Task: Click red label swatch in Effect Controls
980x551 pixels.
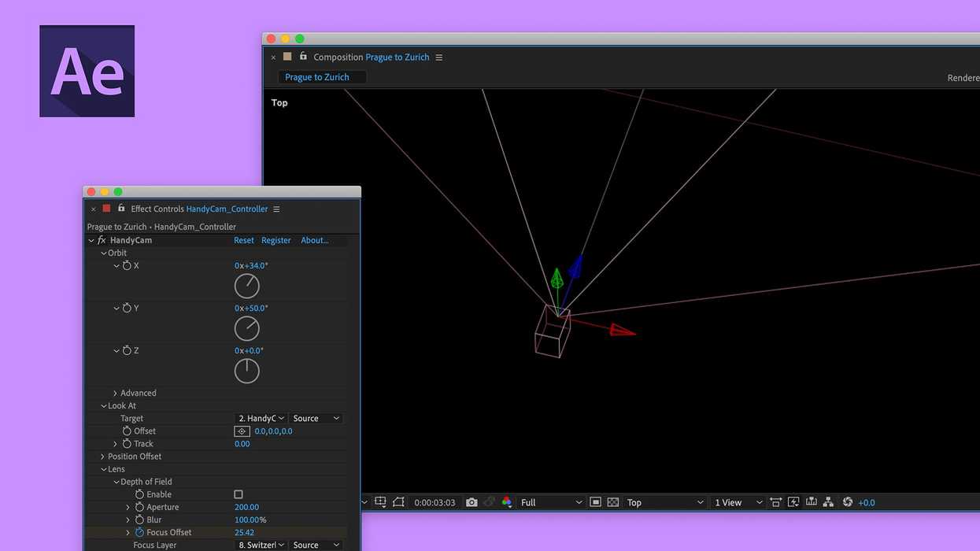Action: 106,209
